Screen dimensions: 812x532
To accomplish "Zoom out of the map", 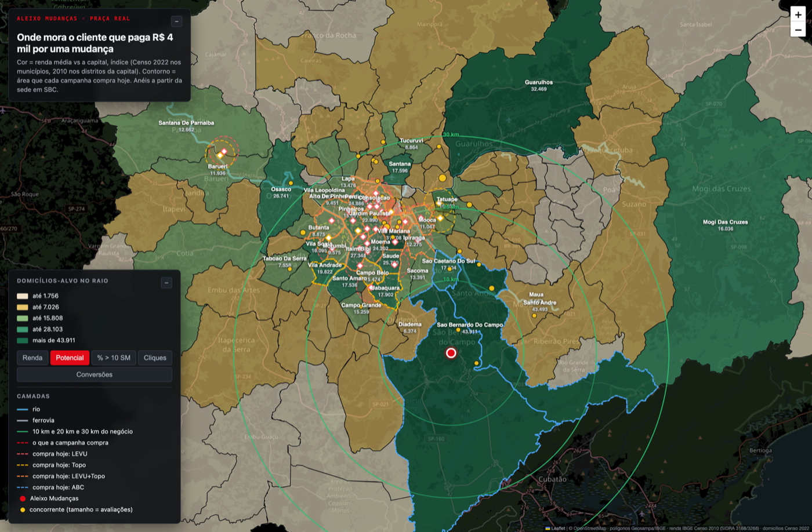I will click(x=798, y=30).
